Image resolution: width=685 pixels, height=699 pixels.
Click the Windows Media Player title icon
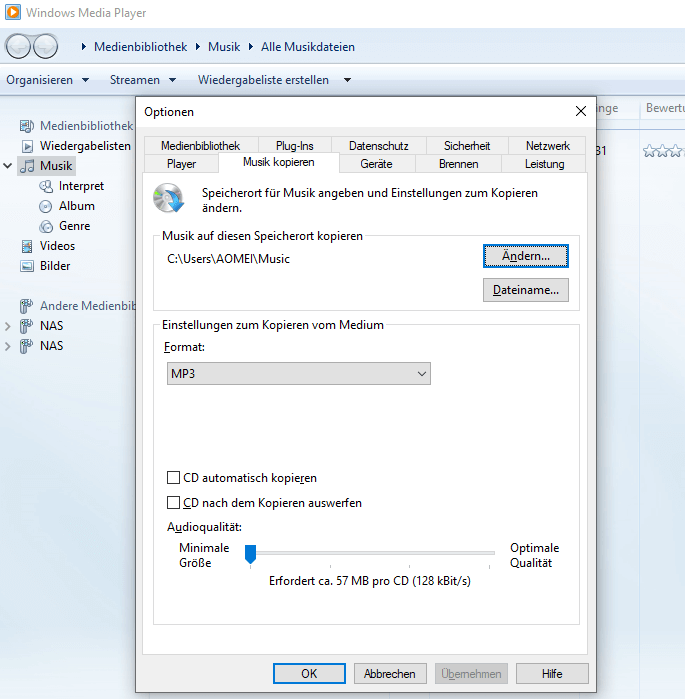click(x=12, y=12)
